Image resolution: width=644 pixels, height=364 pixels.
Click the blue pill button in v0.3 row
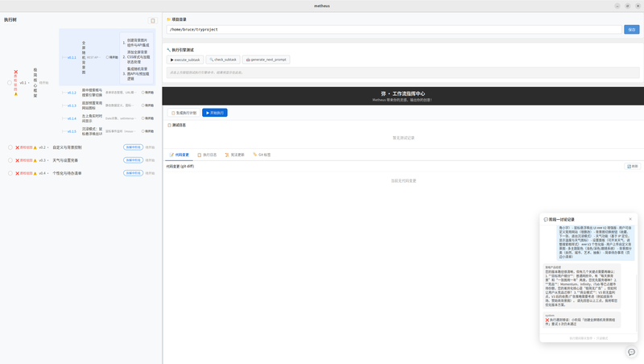[x=133, y=160]
